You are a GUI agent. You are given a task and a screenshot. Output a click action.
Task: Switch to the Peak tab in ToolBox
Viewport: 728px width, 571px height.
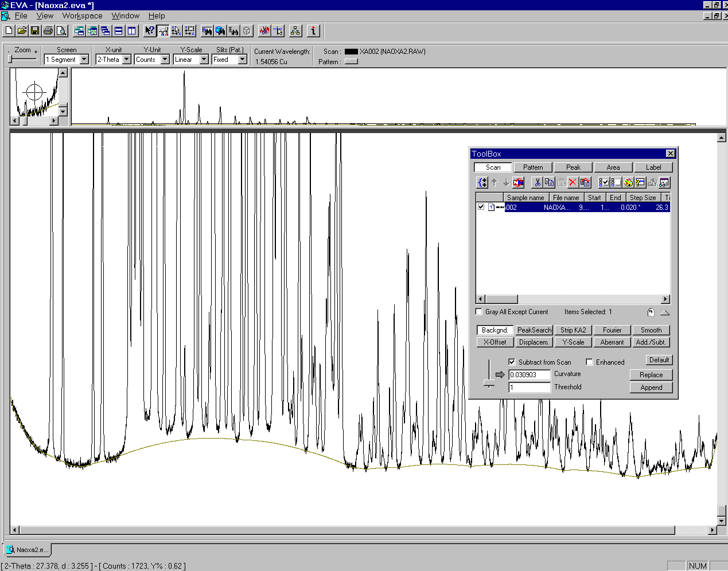[573, 167]
